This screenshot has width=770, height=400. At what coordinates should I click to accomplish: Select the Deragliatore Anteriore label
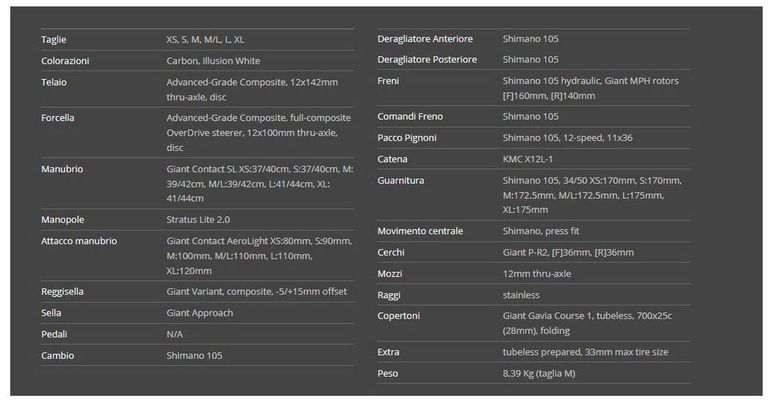pos(425,39)
